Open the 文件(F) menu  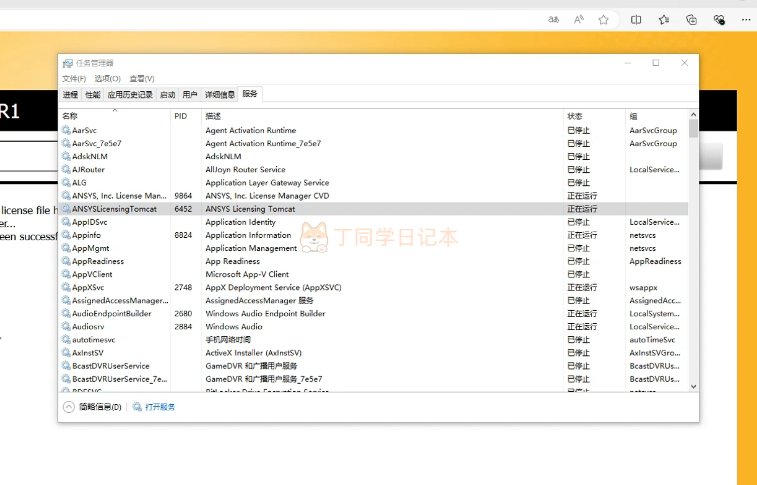pos(74,78)
